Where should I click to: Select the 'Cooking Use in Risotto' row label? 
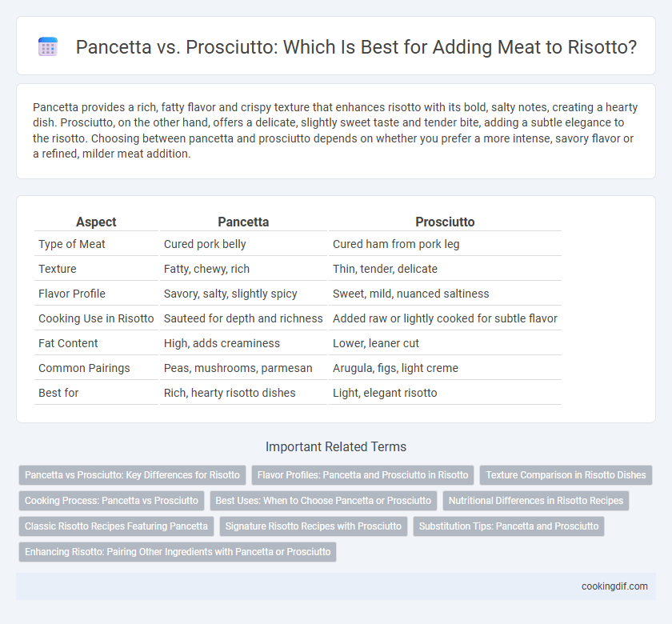click(96, 318)
